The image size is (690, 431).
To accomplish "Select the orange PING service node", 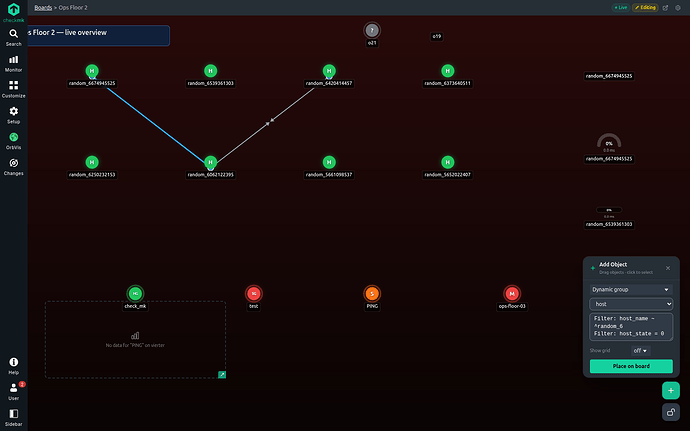I will point(372,293).
